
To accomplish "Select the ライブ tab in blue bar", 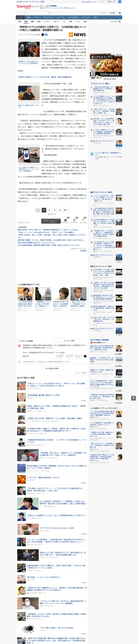I will click(x=37, y=17).
